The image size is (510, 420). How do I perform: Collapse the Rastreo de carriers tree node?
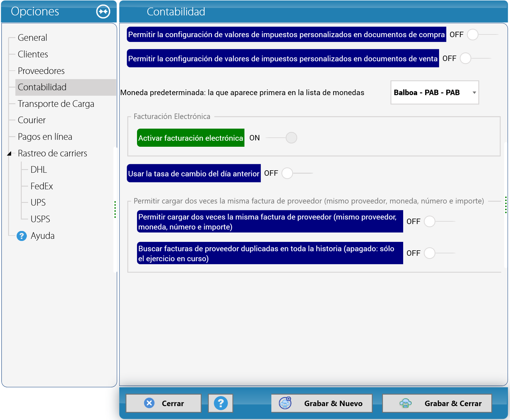click(9, 153)
